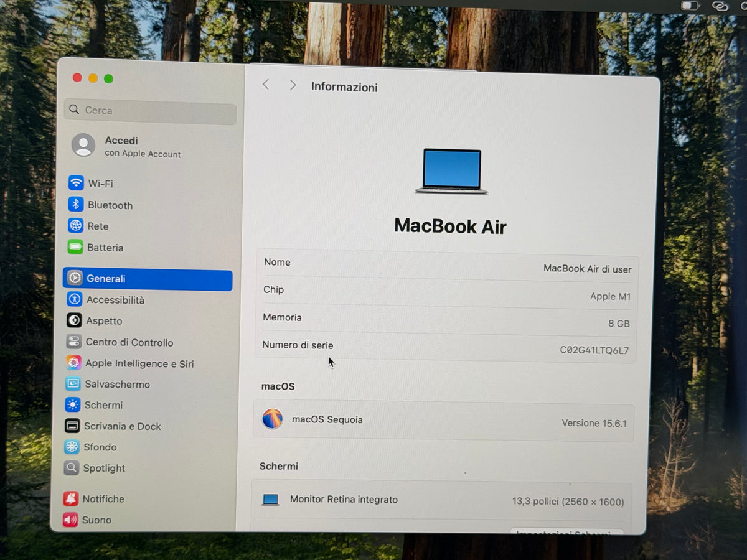Click the battery status icon in menu bar
This screenshot has width=747, height=560.
coord(690,6)
